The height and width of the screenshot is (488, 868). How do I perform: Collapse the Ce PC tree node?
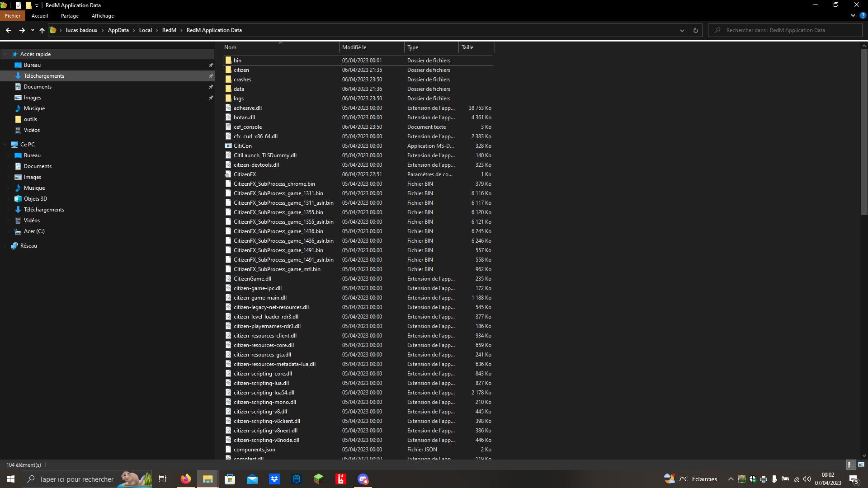coord(5,145)
